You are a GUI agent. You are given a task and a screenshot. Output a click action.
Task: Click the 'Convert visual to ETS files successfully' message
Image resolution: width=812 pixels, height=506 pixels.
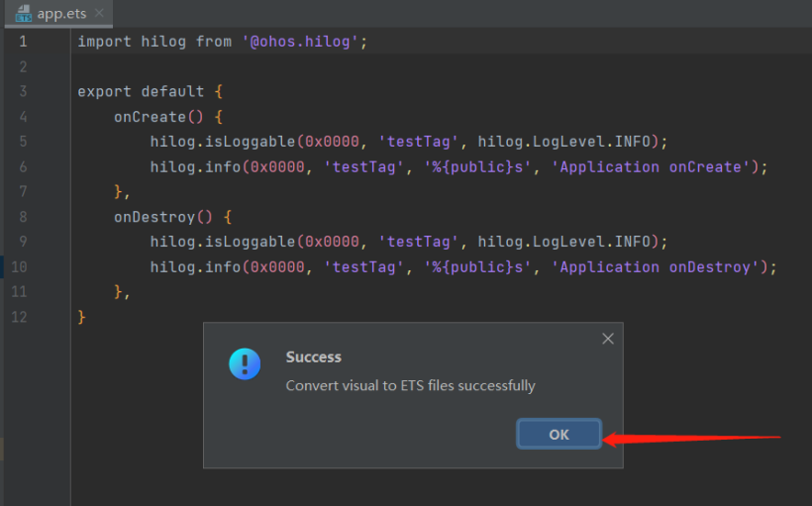point(410,385)
